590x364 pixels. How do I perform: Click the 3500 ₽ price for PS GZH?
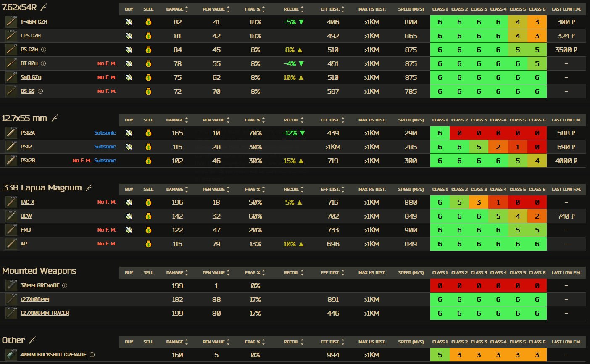(566, 50)
